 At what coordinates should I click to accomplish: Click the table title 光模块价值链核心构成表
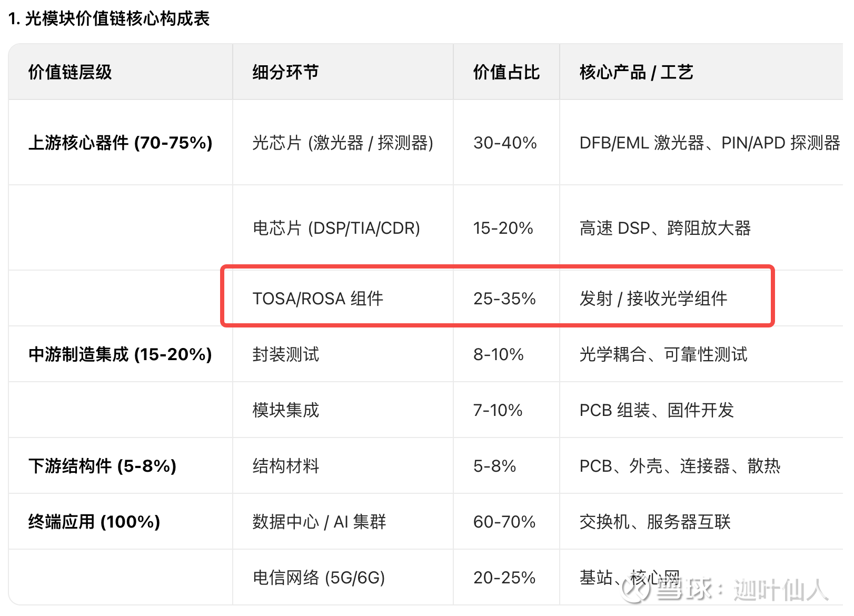pyautogui.click(x=110, y=19)
